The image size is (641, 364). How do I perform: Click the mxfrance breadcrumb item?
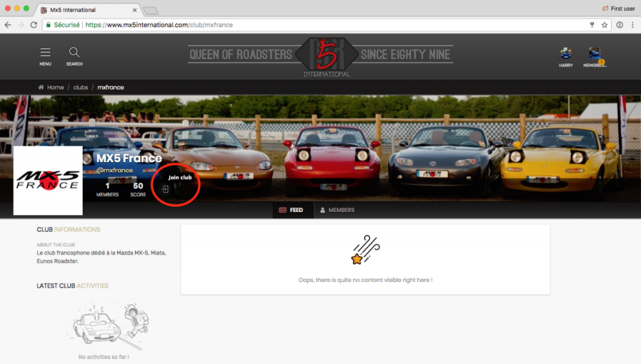(110, 88)
